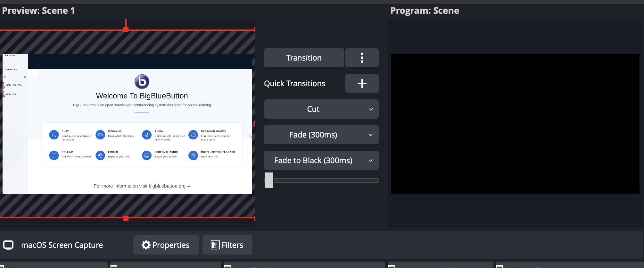This screenshot has height=268, width=644.
Task: Click the Audio microphone icon in preview
Action: [147, 135]
